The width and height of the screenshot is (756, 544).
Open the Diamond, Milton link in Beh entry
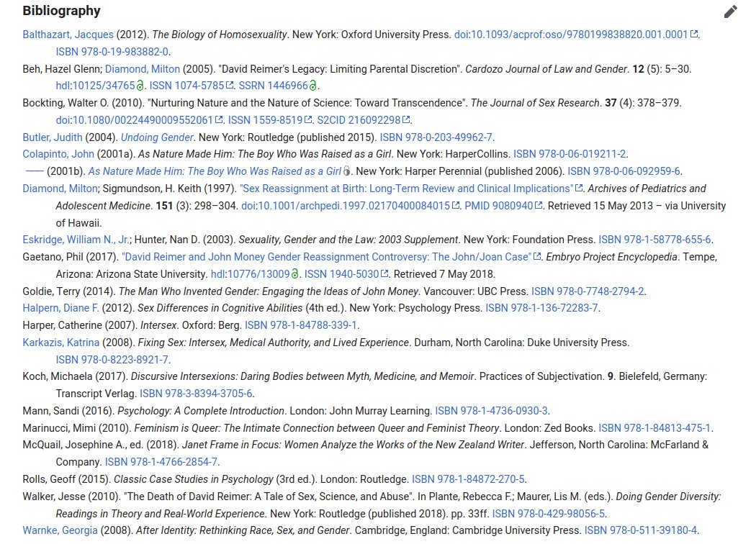pos(143,69)
